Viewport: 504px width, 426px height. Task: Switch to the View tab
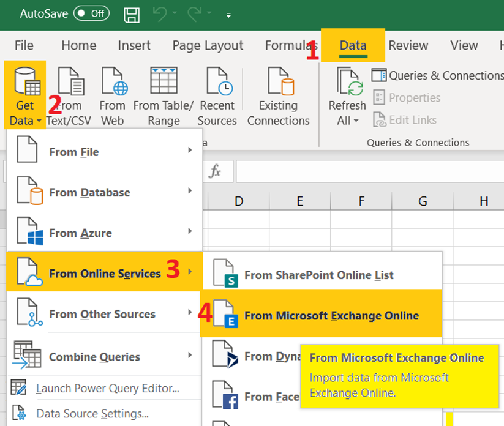(x=464, y=45)
